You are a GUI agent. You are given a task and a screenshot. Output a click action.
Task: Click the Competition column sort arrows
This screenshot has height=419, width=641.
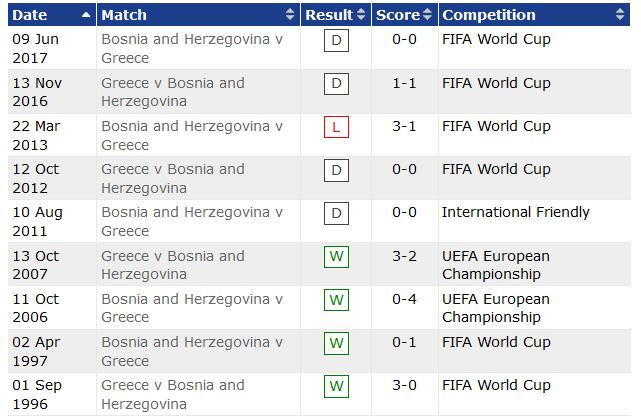(x=620, y=14)
